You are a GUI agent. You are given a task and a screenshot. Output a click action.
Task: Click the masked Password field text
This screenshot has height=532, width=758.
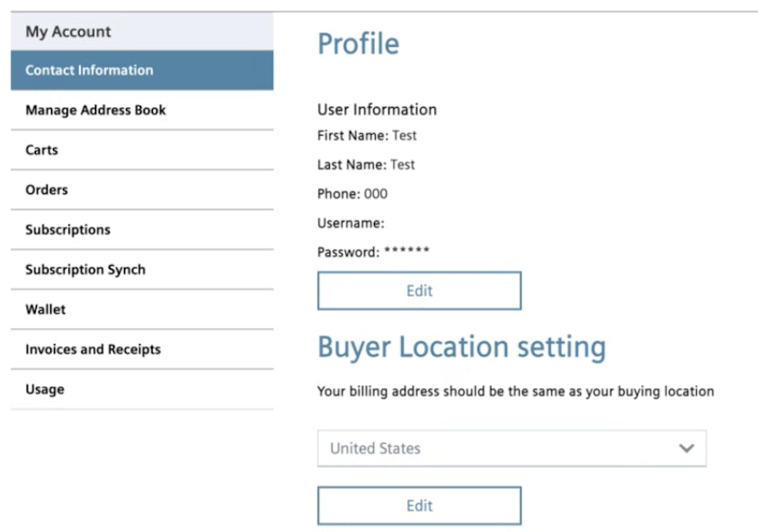tap(373, 252)
